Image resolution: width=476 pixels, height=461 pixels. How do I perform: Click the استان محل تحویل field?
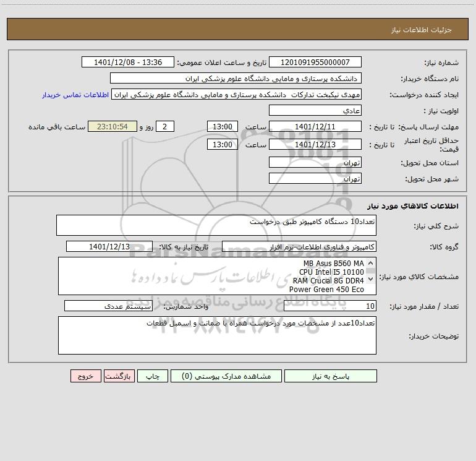(315, 162)
